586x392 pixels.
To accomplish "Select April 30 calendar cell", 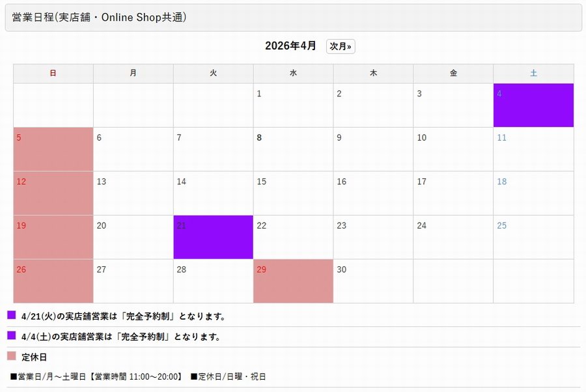I will (373, 280).
